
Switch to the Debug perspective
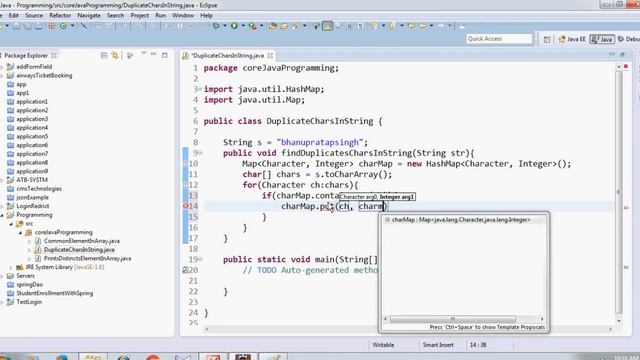[x=629, y=39]
